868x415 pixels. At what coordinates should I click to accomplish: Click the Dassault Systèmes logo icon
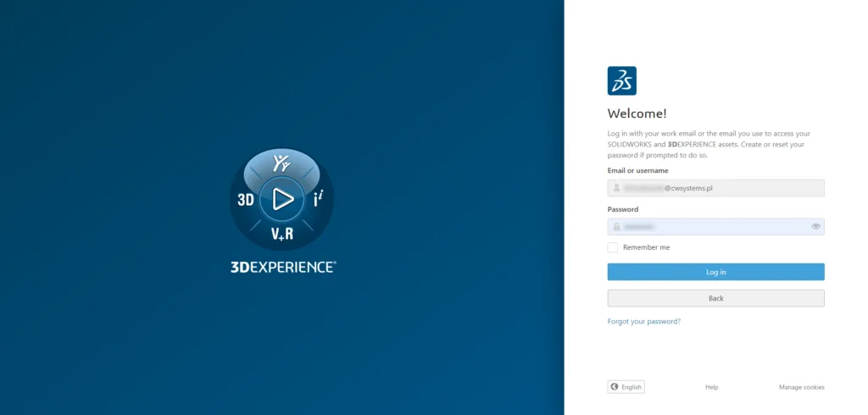point(621,80)
